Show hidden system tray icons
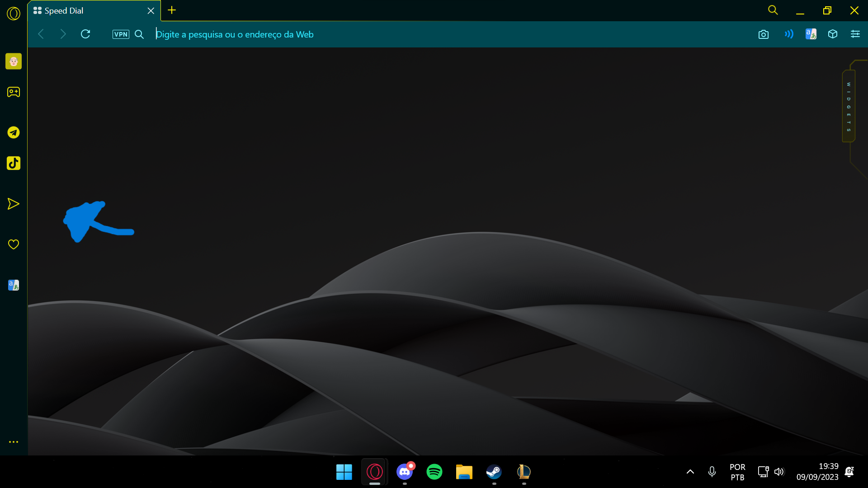The height and width of the screenshot is (488, 868). (x=690, y=472)
